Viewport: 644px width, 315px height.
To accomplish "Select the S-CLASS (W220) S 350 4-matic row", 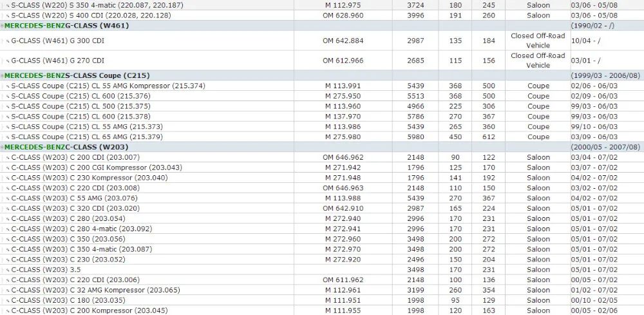I will point(322,5).
